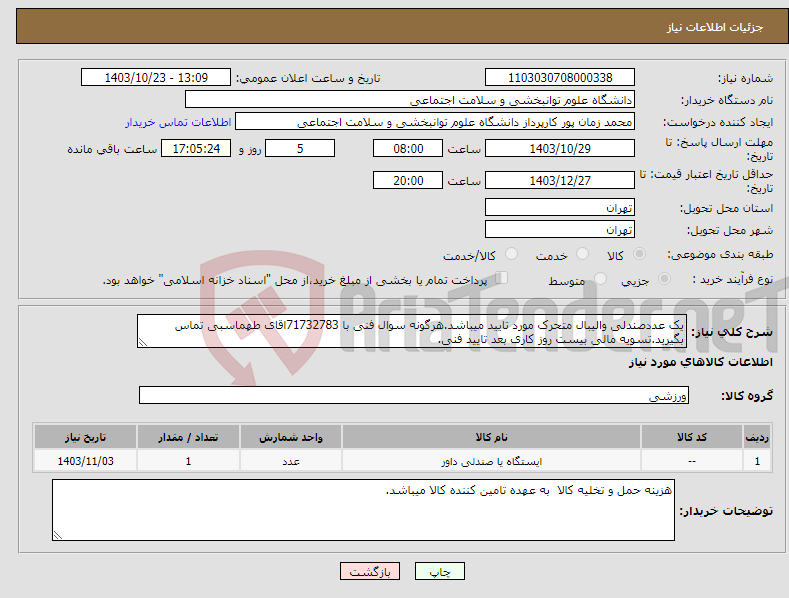Click the delivery city field تهران
The width and height of the screenshot is (789, 598).
click(x=560, y=230)
